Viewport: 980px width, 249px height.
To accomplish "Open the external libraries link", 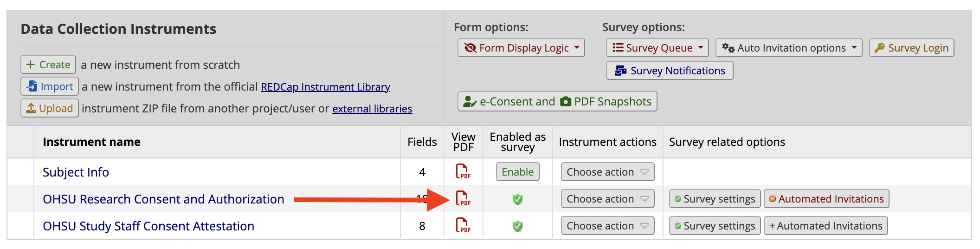I will point(372,109).
